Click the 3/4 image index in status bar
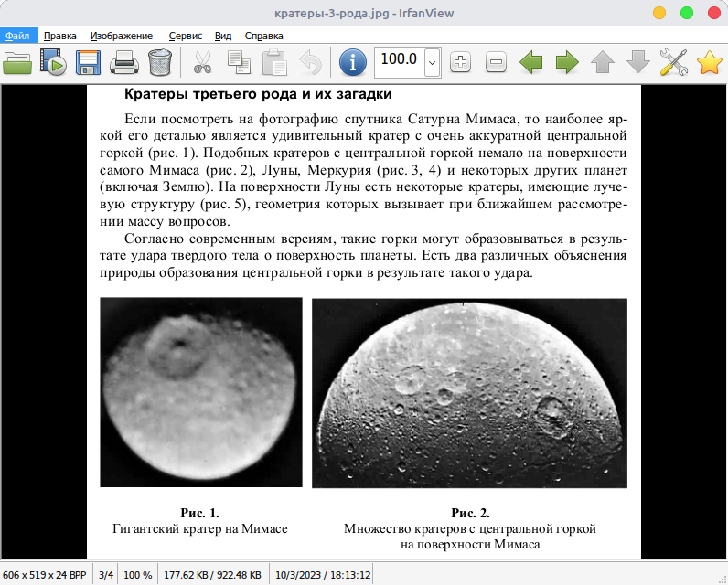 [x=106, y=575]
